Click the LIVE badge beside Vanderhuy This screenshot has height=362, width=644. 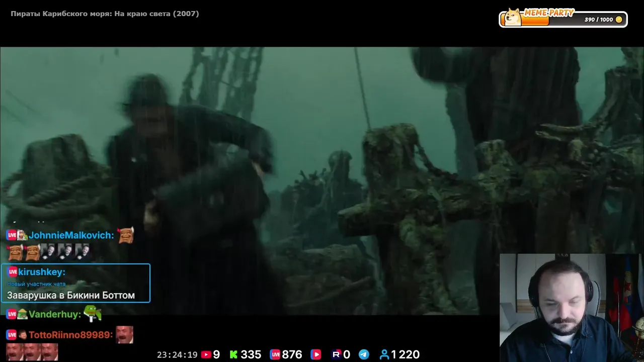tap(12, 314)
